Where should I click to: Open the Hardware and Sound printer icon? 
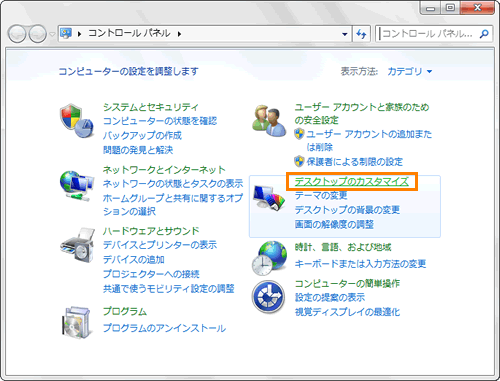77,245
